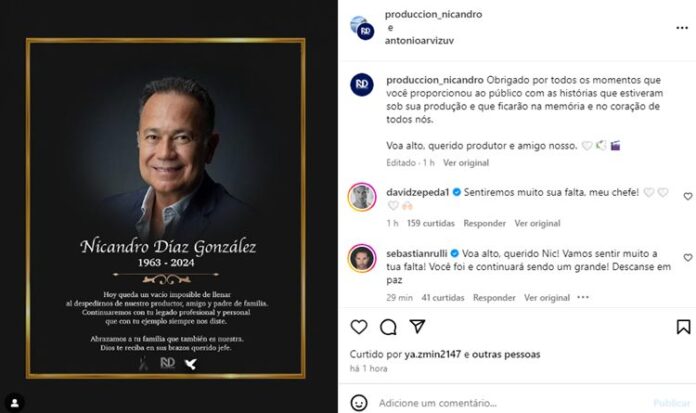696x413 pixels.
Task: View davidzepeda1's profile picture
Action: pos(362,197)
